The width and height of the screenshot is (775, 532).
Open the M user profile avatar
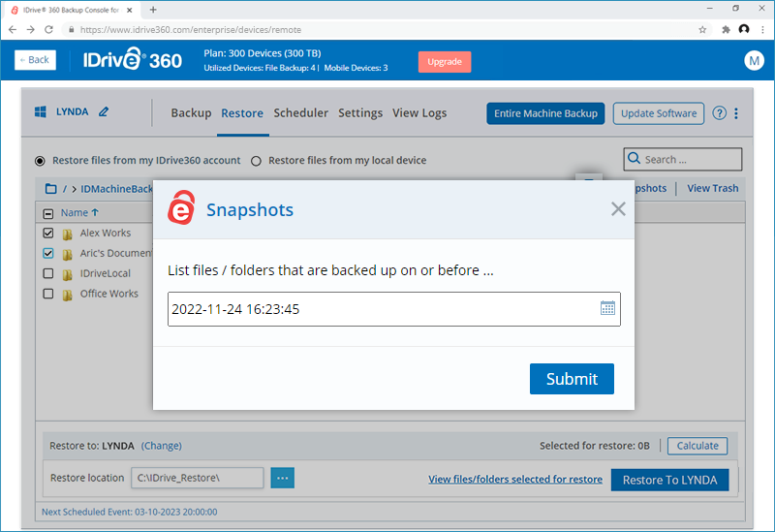pos(754,60)
